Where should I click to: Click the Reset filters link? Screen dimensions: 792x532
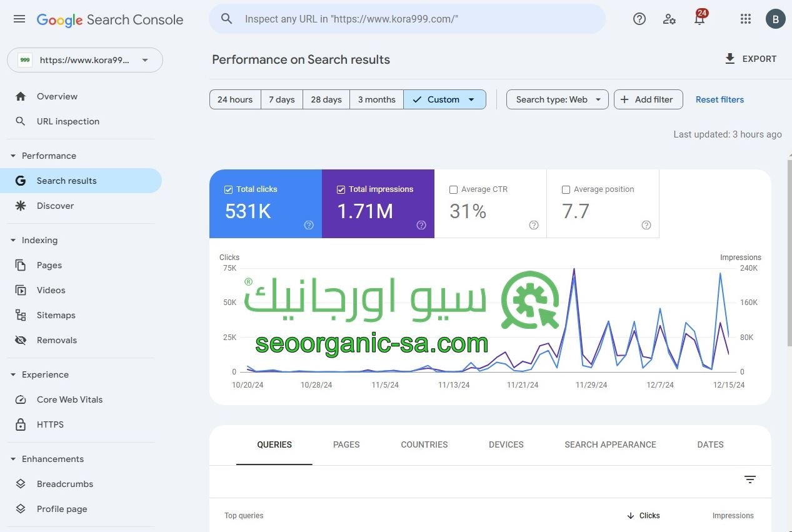[x=719, y=99]
